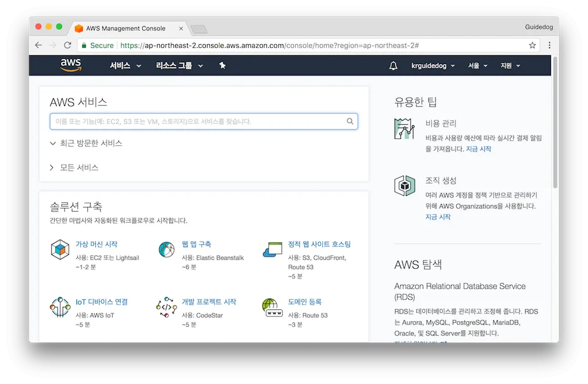
Task: Open the 지원 support dropdown
Action: (510, 66)
